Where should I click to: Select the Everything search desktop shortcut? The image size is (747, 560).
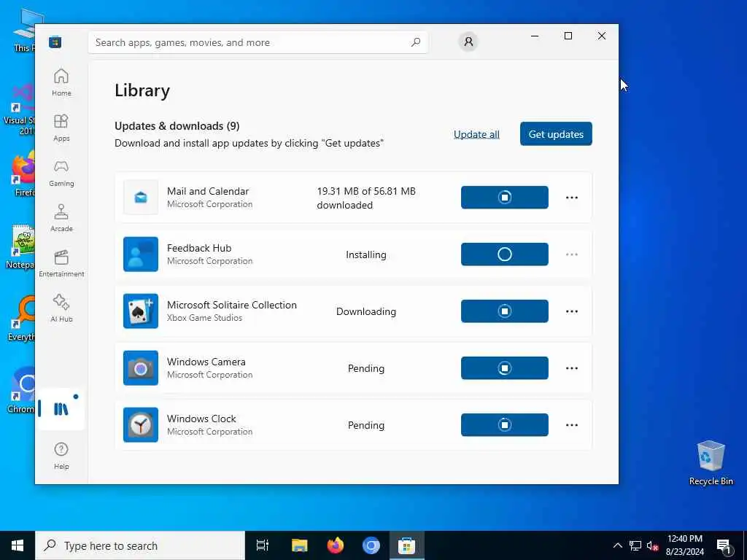[21, 319]
